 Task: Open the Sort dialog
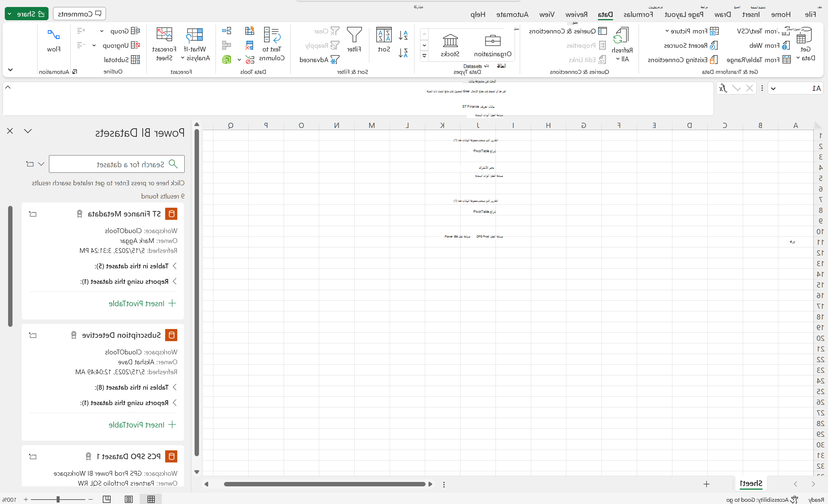[x=384, y=40]
